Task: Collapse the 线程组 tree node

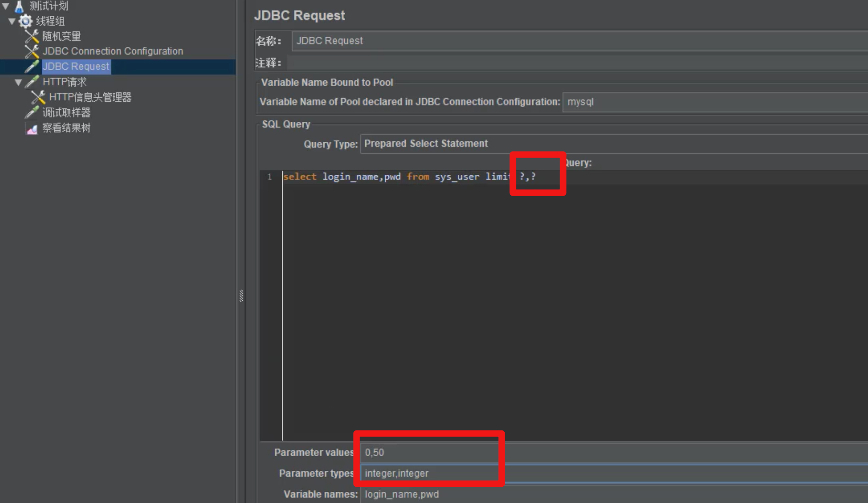Action: pyautogui.click(x=12, y=21)
